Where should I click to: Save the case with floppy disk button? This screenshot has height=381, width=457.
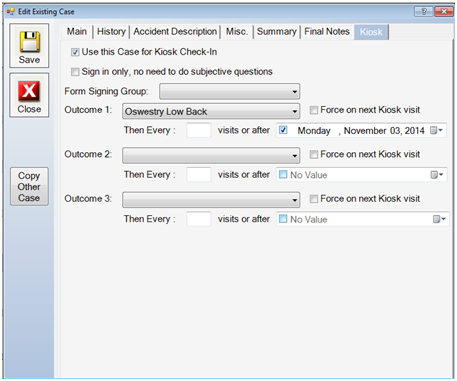pos(29,46)
